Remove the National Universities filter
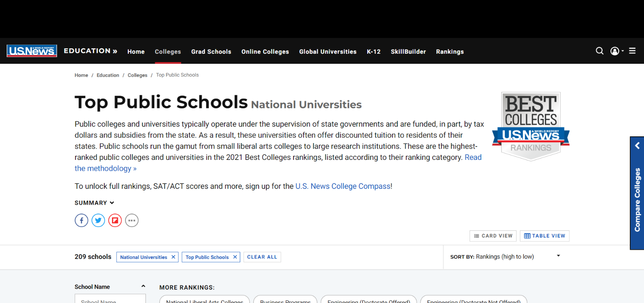The width and height of the screenshot is (644, 303). (173, 257)
